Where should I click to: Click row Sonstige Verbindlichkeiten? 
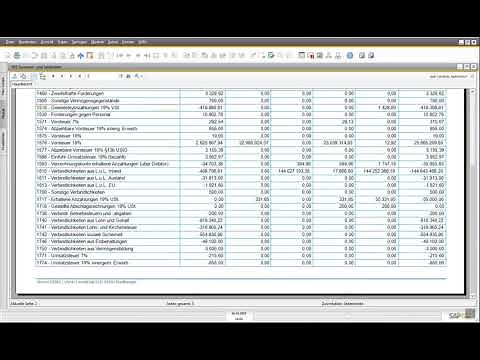pyautogui.click(x=241, y=192)
